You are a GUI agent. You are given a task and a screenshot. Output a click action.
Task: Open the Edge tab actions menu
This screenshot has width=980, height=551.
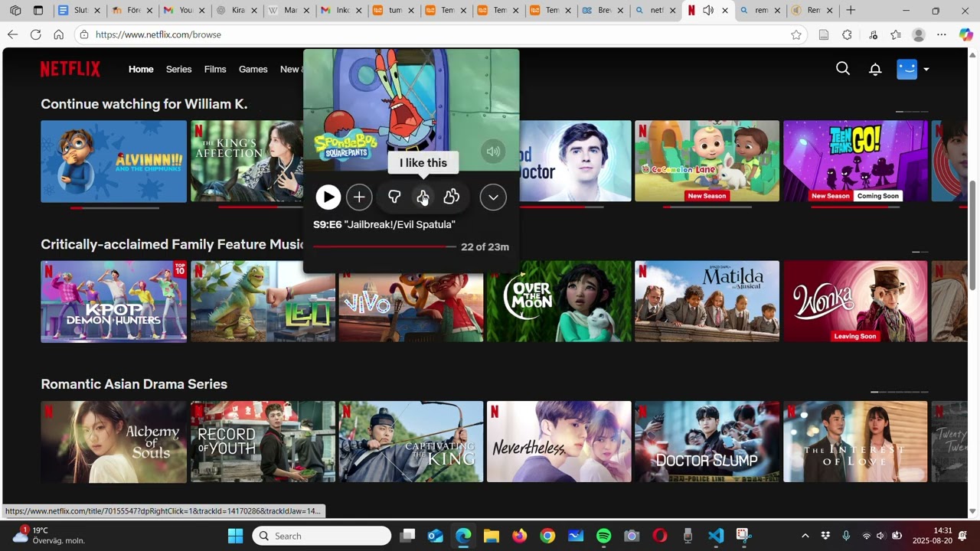click(38, 11)
